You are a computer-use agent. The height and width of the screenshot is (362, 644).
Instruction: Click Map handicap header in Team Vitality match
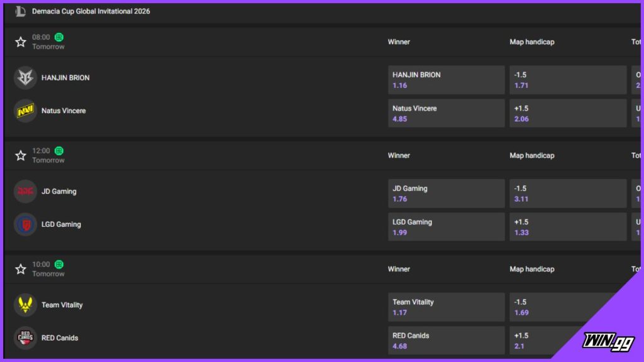[532, 269]
